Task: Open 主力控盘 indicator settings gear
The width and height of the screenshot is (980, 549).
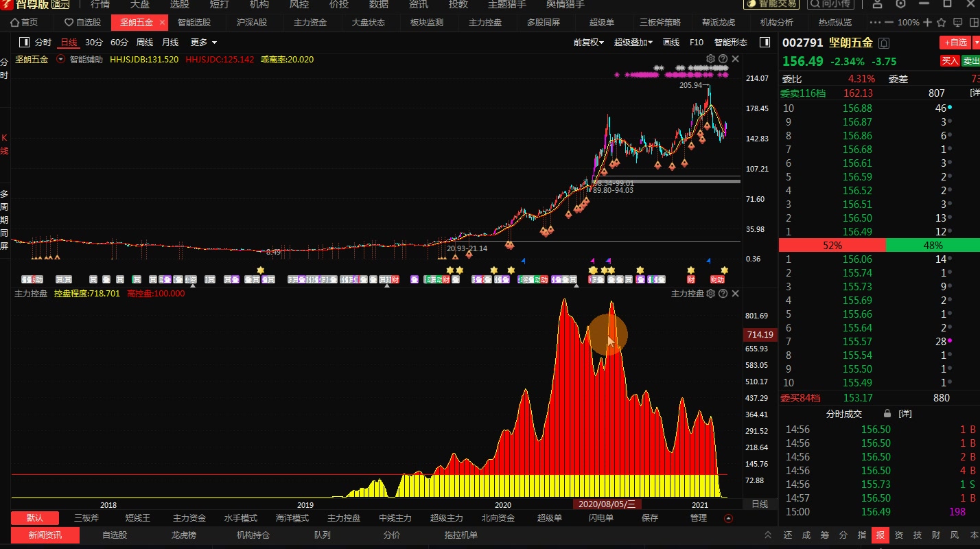Action: click(711, 294)
